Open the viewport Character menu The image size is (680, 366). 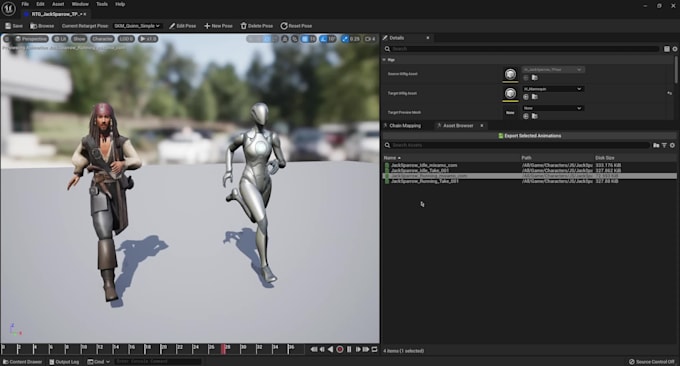click(102, 39)
